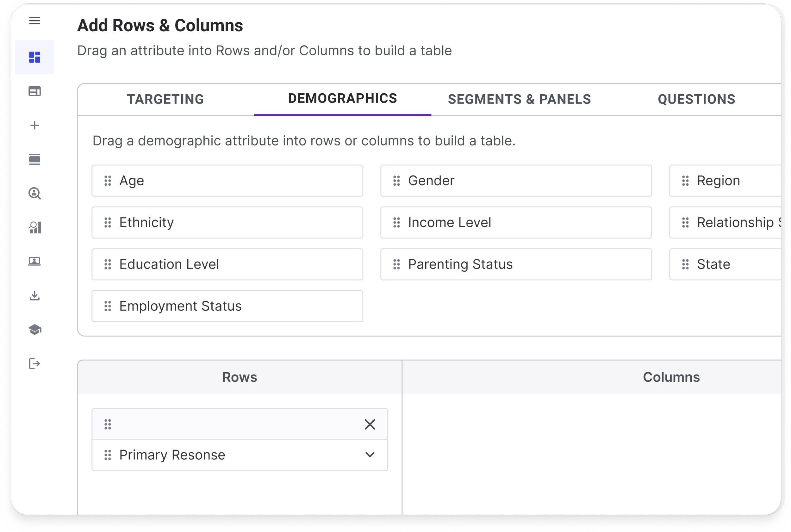Grab the drag handle beside Primary Resonse

(108, 455)
